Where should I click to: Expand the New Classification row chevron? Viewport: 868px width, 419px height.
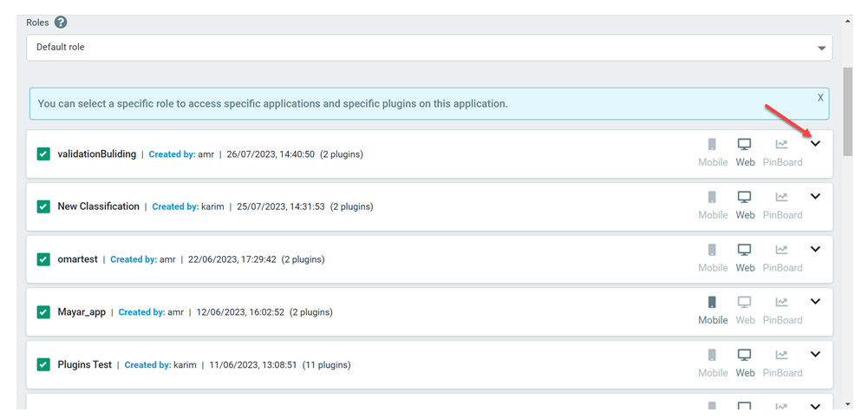coord(815,196)
